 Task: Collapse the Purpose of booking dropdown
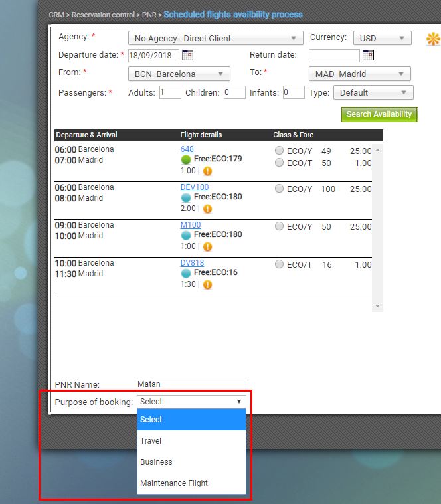pyautogui.click(x=191, y=402)
